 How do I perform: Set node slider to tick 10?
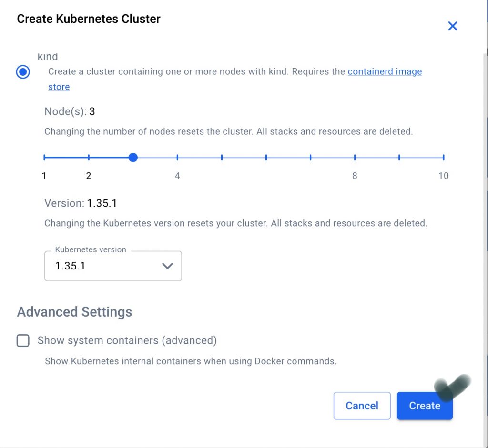point(443,157)
